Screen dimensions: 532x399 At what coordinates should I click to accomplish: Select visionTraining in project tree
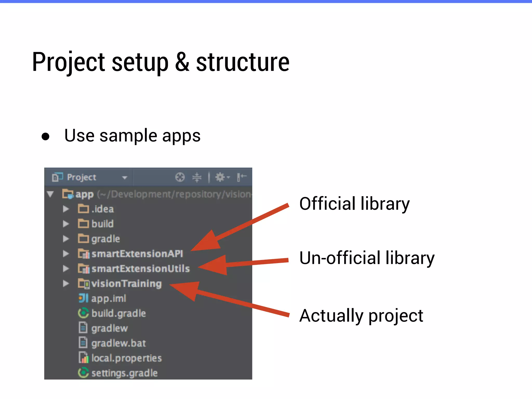tap(127, 284)
